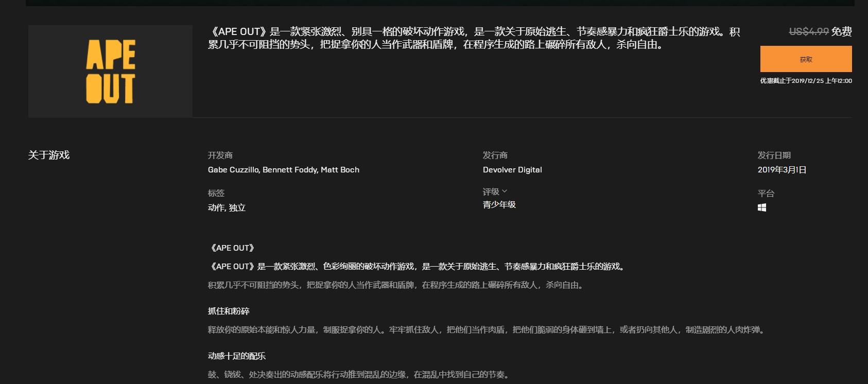Click the orange 获取 button
This screenshot has width=868, height=384.
tap(806, 59)
